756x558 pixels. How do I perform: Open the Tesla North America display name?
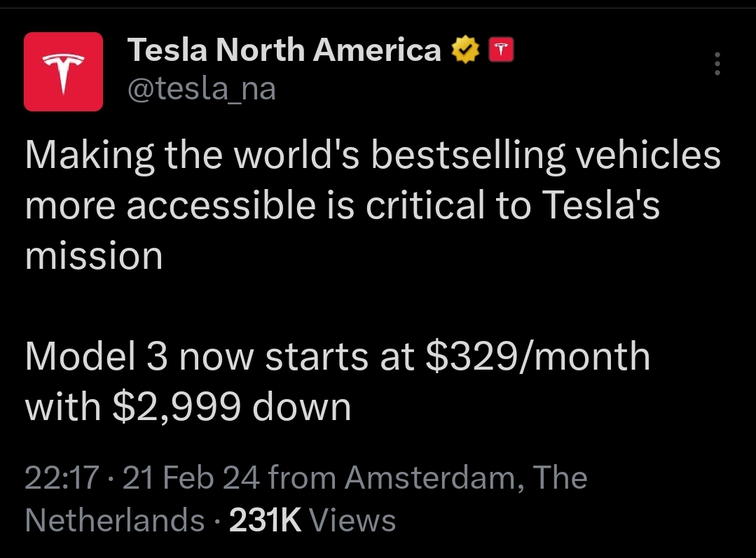click(284, 50)
